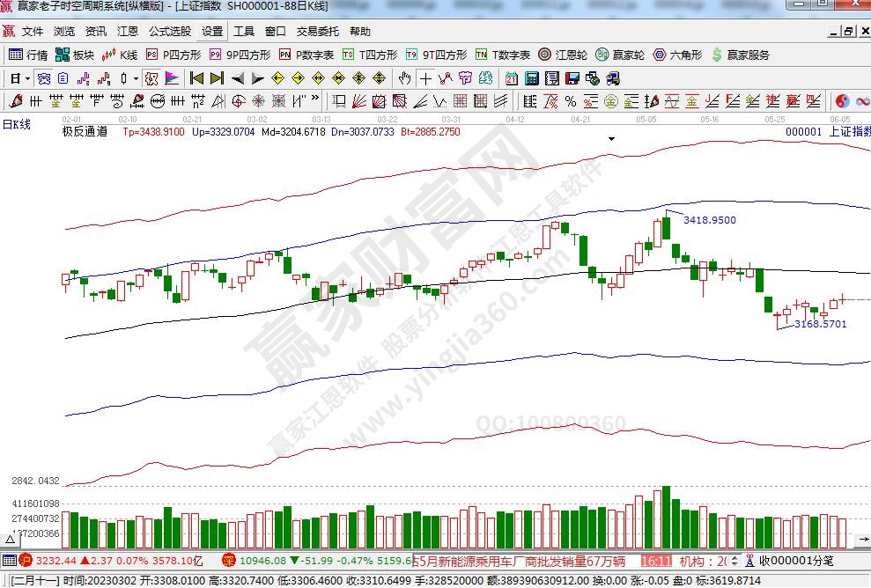Image resolution: width=871 pixels, height=588 pixels.
Task: Jump to first bar with skip-to-start icon
Action: coord(196,77)
